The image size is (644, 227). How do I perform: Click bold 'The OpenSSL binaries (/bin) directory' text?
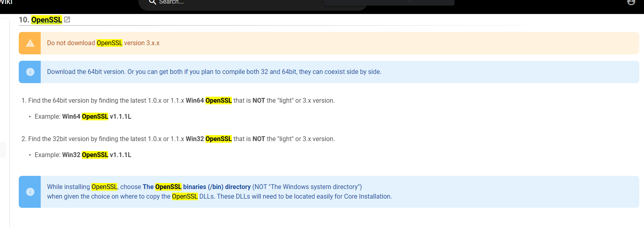(197, 187)
